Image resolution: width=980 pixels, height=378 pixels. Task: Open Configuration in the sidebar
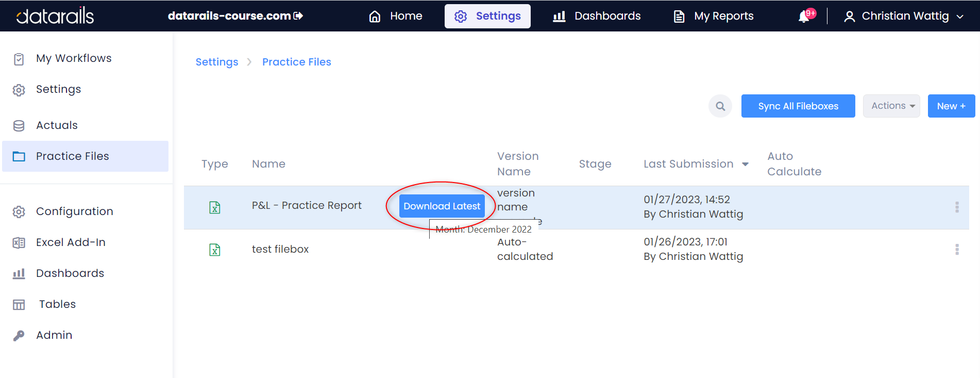(75, 211)
